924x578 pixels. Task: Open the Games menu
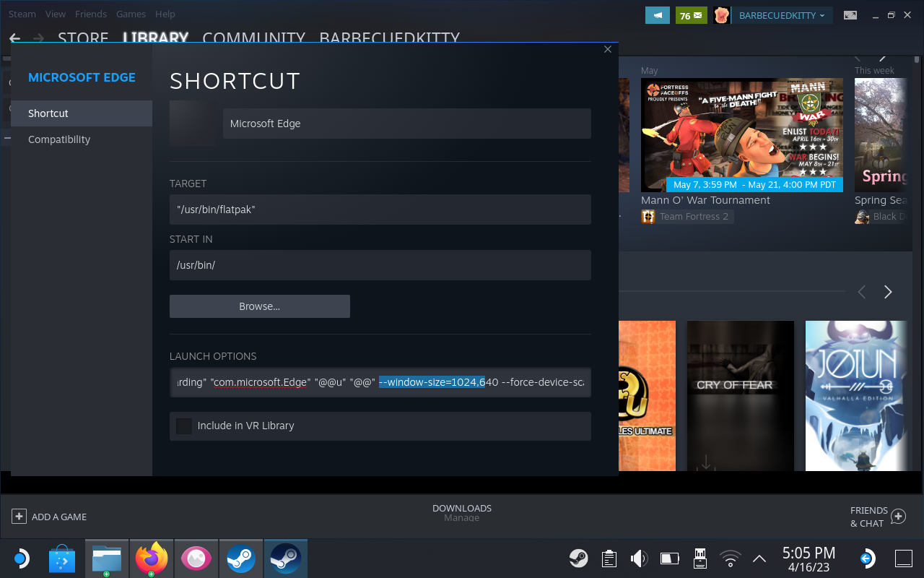click(131, 14)
